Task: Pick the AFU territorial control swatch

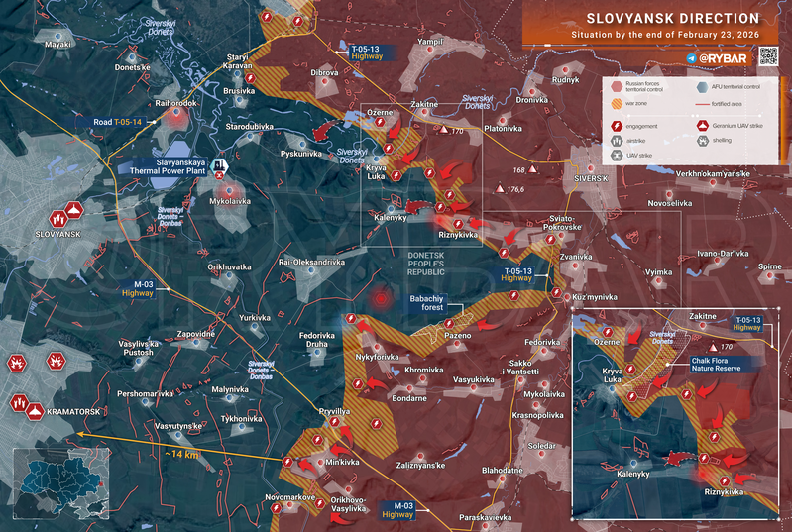Action: tap(703, 87)
